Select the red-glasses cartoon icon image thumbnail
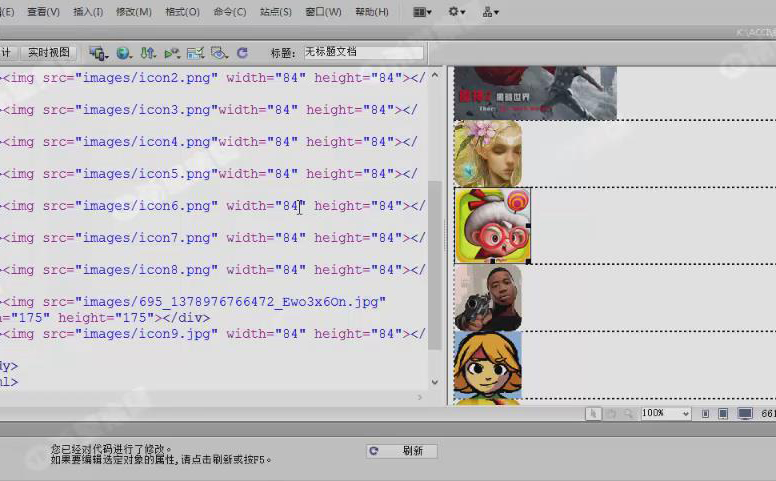Viewport: 776px width, 481px height. (492, 226)
